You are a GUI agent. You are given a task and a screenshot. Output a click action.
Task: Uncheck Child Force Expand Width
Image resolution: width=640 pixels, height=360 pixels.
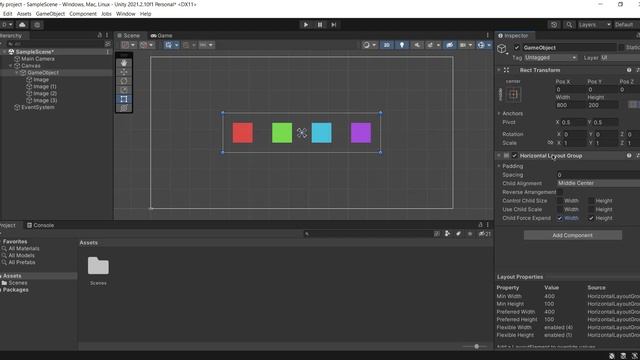point(560,218)
